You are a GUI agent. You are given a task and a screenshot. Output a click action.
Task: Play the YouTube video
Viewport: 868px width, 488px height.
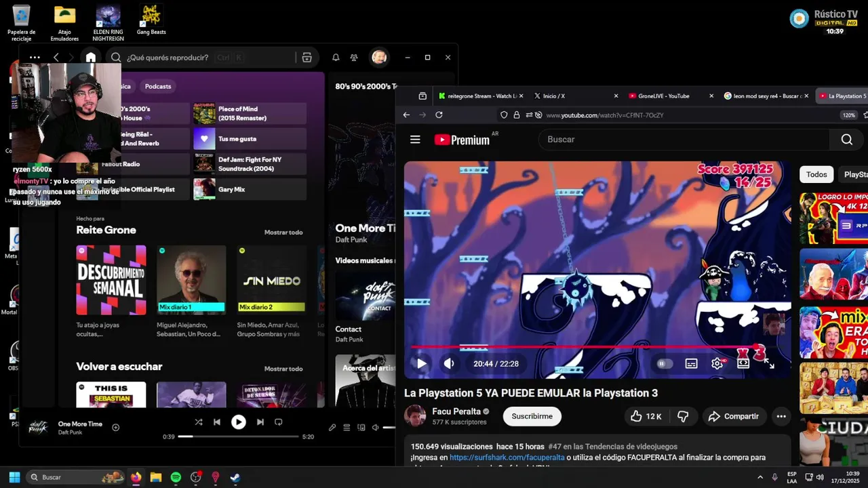click(422, 363)
